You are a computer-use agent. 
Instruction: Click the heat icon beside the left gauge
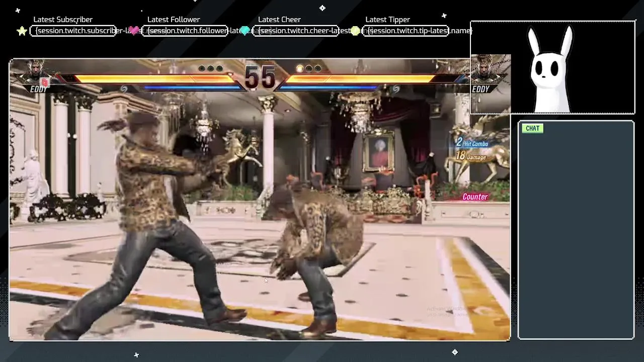tap(124, 89)
